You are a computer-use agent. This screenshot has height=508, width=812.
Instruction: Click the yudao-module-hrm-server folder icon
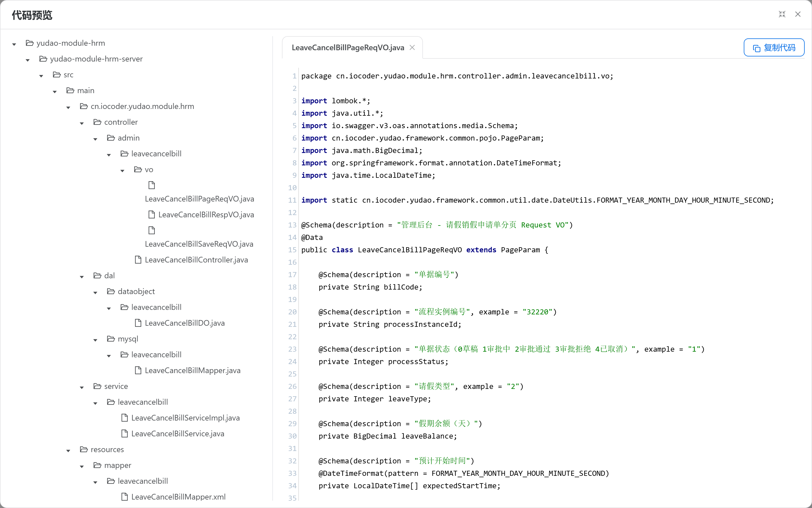[x=43, y=59]
